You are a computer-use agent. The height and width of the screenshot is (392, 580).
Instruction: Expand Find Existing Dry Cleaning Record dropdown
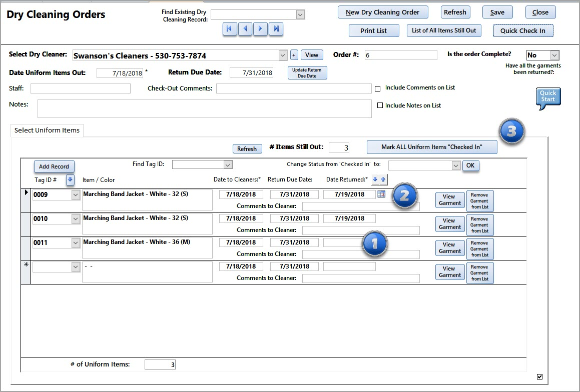point(300,14)
